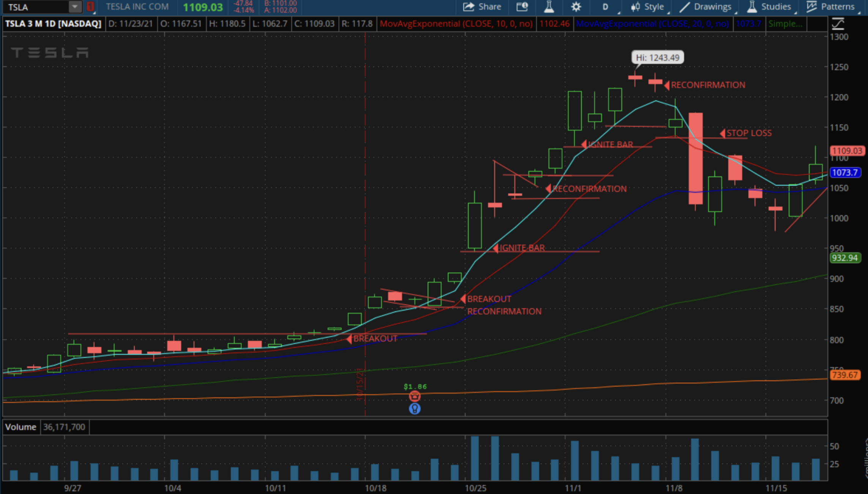The height and width of the screenshot is (494, 868).
Task: Click the TSLA 3 M 1D [NASDAQ] chart title
Action: point(53,24)
